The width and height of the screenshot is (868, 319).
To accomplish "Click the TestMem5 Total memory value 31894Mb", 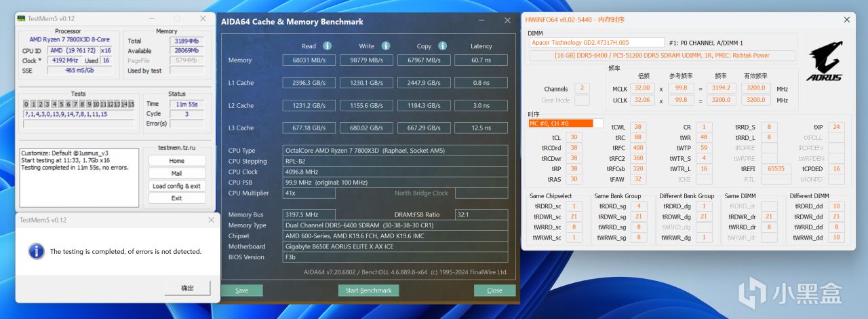I will pyautogui.click(x=186, y=41).
